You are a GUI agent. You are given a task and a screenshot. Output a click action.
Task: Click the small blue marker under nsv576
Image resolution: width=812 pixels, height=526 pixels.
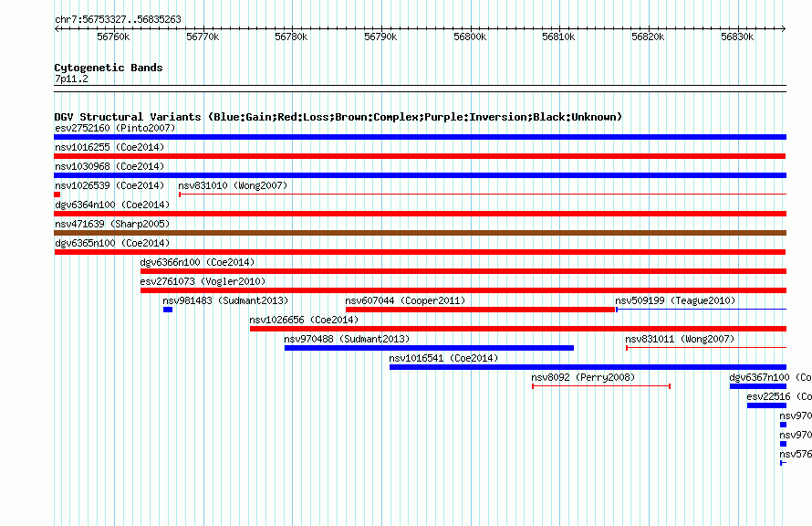click(783, 463)
